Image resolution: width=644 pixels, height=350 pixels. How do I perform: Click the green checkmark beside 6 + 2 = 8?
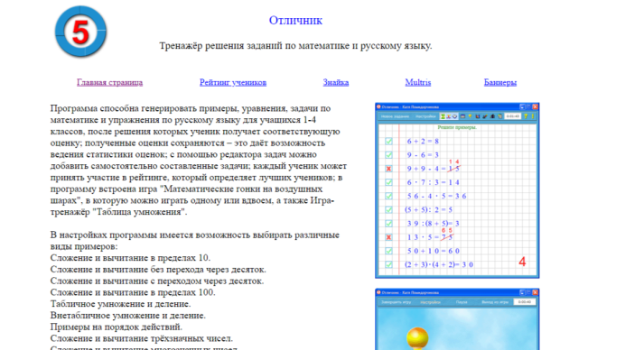388,141
